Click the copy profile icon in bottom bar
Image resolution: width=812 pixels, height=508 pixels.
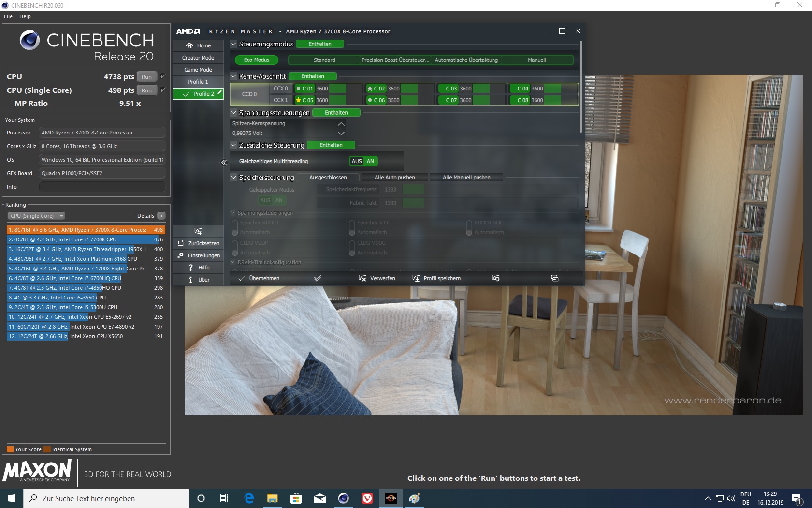point(555,278)
